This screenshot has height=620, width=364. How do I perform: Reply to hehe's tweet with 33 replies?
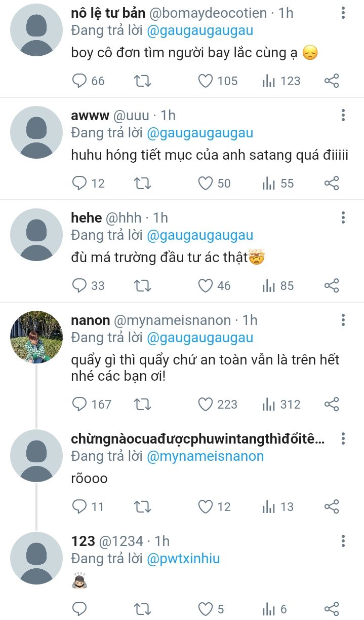[x=80, y=286]
